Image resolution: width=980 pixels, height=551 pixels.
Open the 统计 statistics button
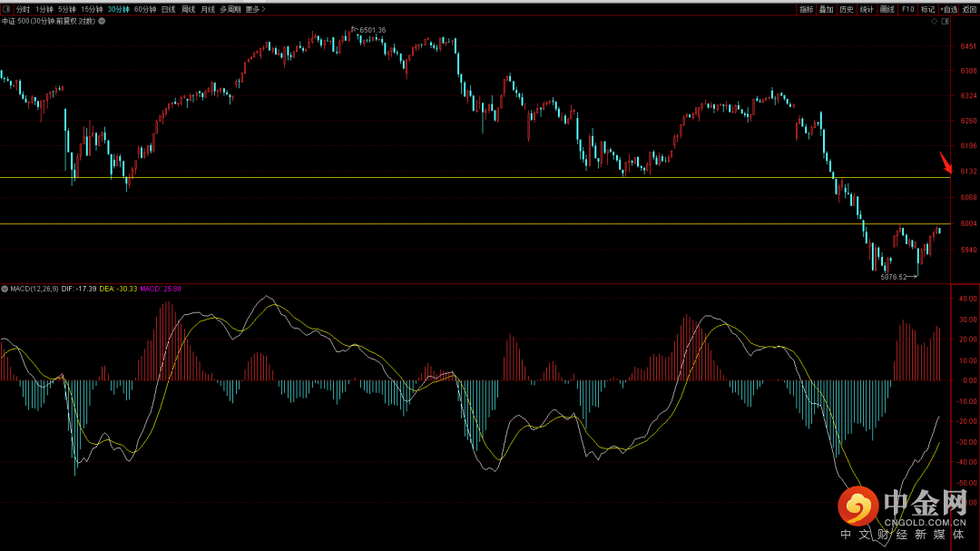(x=867, y=9)
